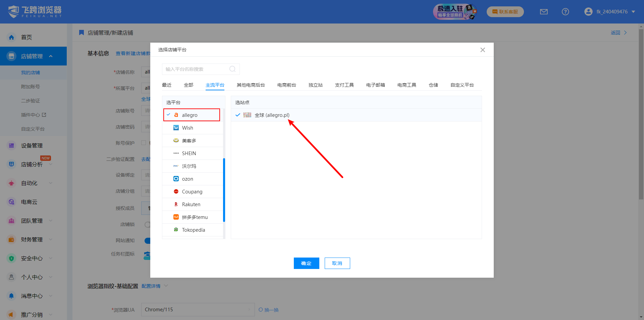Screen dimensions: 644x320
Task: Click the 取消 cancel button
Action: (x=337, y=263)
